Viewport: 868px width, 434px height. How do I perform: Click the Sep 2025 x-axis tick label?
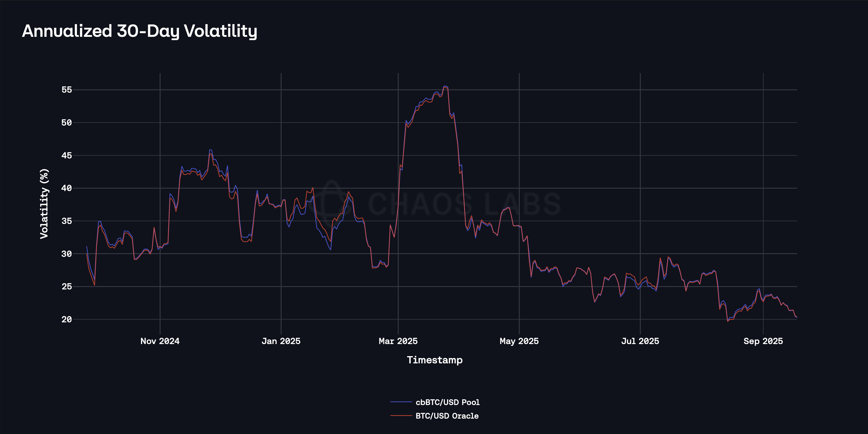(763, 341)
